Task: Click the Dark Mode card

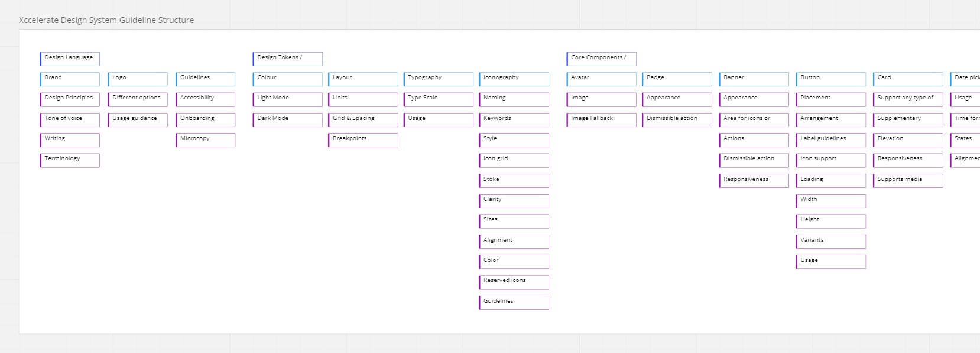Action: [288, 120]
